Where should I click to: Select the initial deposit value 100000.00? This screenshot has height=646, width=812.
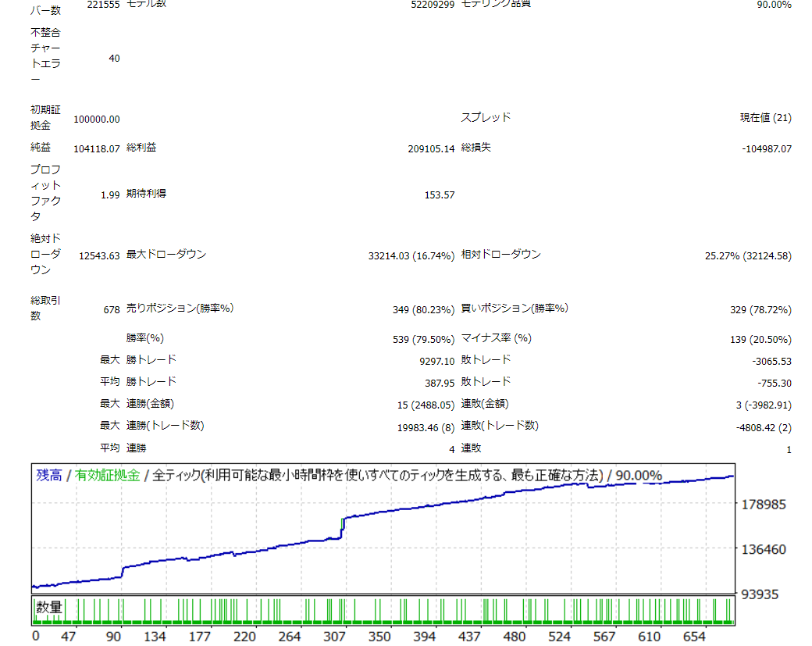pos(97,119)
